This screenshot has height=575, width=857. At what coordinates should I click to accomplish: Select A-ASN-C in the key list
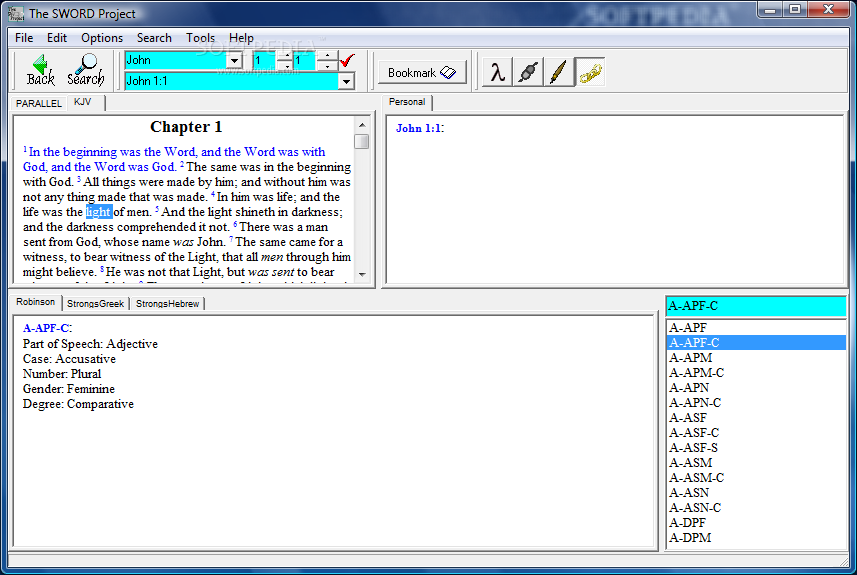(x=756, y=508)
